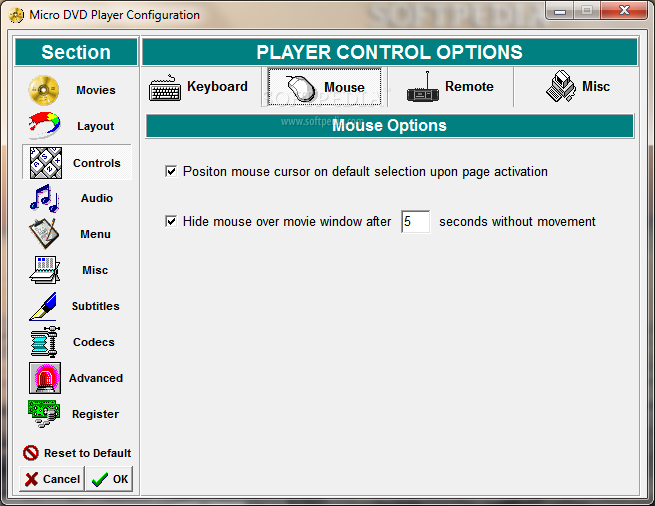Confirm with the OK button
Image resolution: width=655 pixels, height=506 pixels.
pyautogui.click(x=109, y=479)
